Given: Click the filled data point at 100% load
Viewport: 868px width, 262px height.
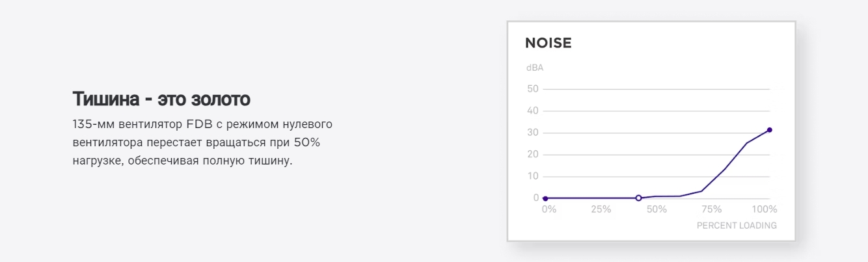Looking at the screenshot, I should tap(769, 130).
